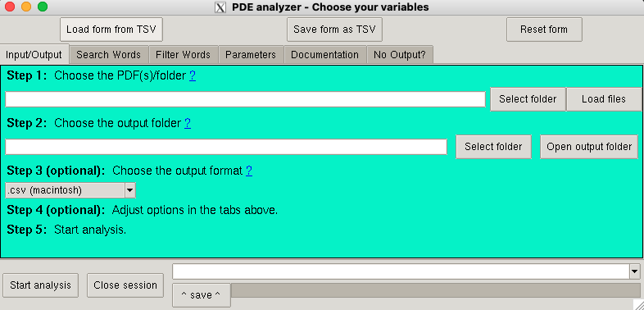Open help link for Step 2
The height and width of the screenshot is (310, 644).
pos(188,123)
